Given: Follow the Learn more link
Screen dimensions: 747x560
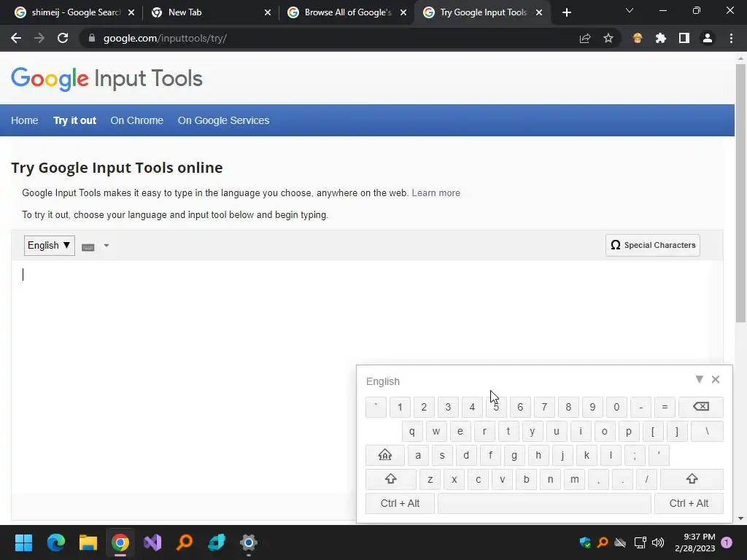Looking at the screenshot, I should pos(436,192).
